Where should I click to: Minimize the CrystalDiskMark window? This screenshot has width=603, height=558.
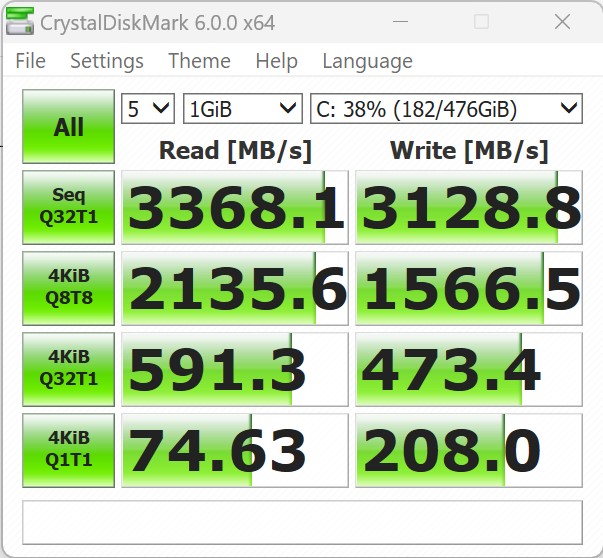point(400,22)
